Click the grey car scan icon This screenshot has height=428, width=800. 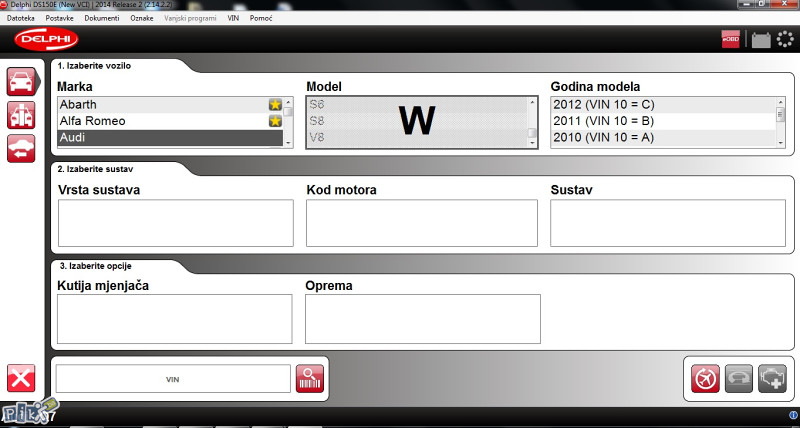coord(739,379)
